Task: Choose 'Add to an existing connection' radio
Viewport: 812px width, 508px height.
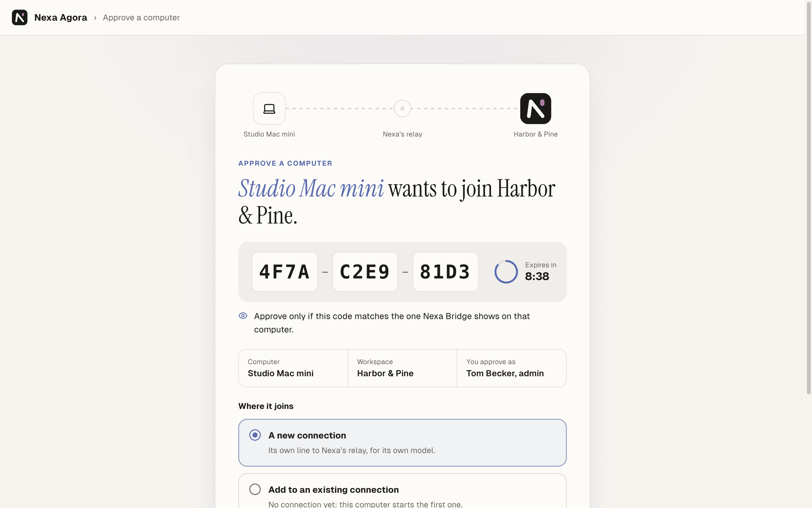Action: [x=255, y=489]
